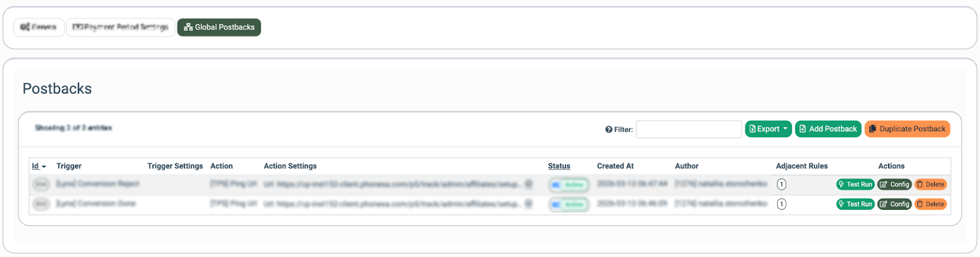Toggle Active status of the first postback
The image size is (980, 257).
coord(568,185)
